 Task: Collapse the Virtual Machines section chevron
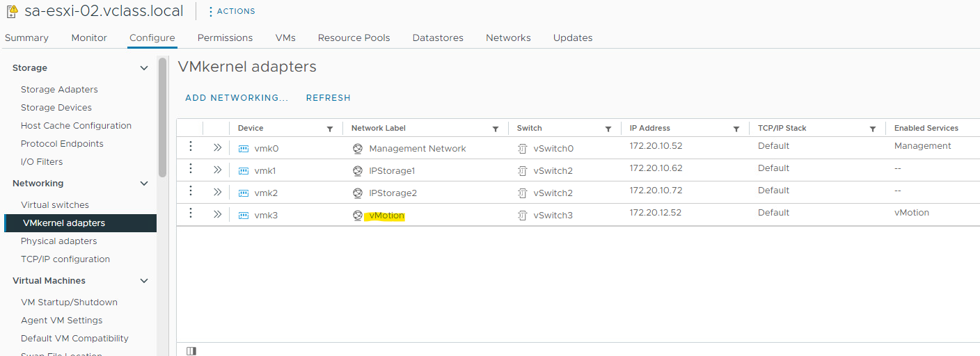pyautogui.click(x=144, y=281)
